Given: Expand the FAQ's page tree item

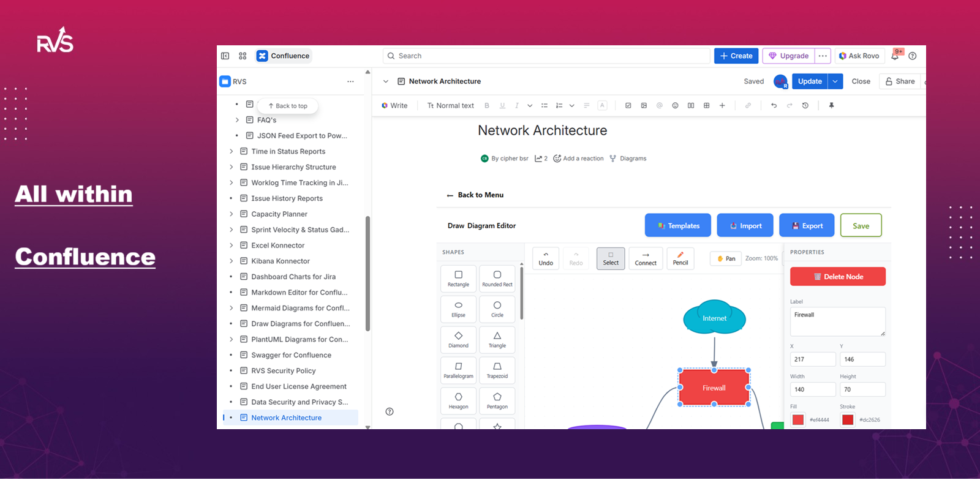Looking at the screenshot, I should [x=237, y=120].
